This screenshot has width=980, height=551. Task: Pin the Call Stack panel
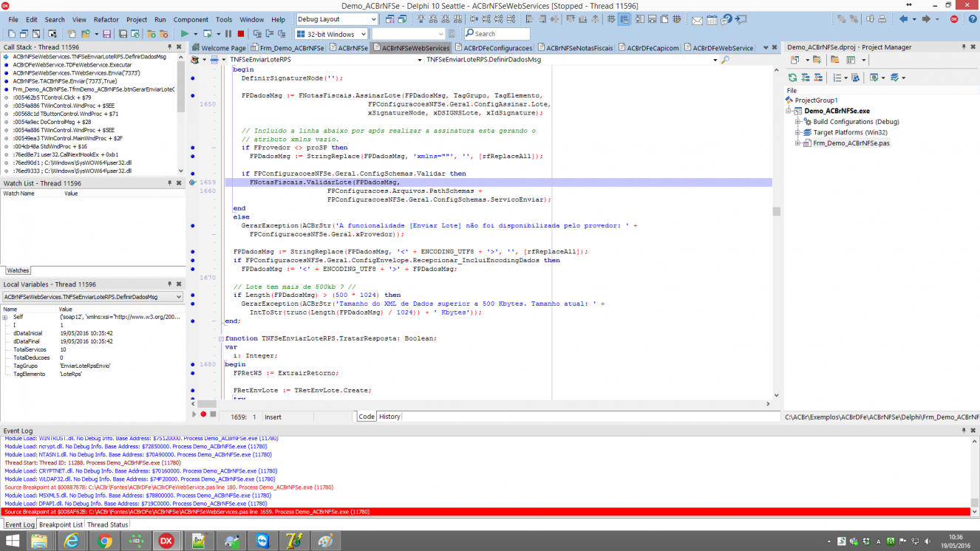click(x=169, y=47)
